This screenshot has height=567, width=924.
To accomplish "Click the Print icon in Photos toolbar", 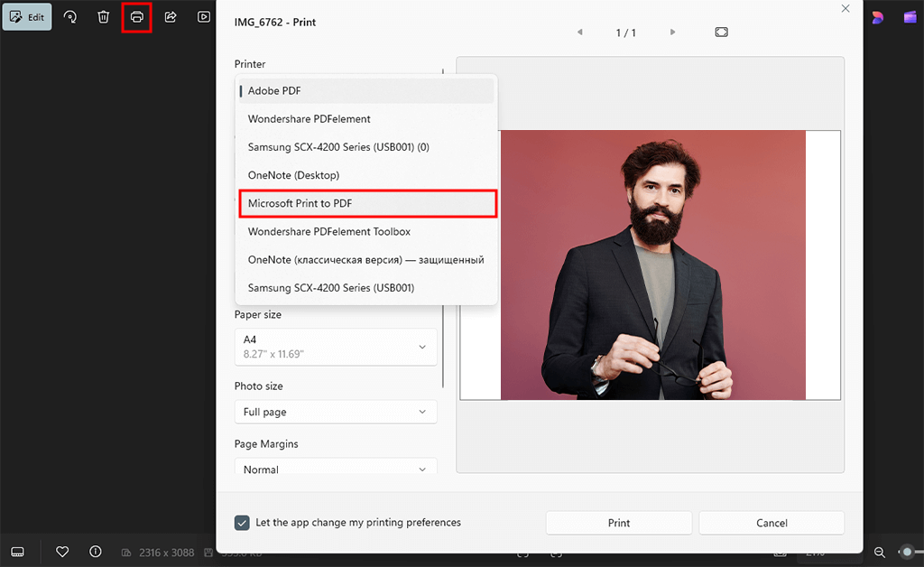I will (137, 17).
